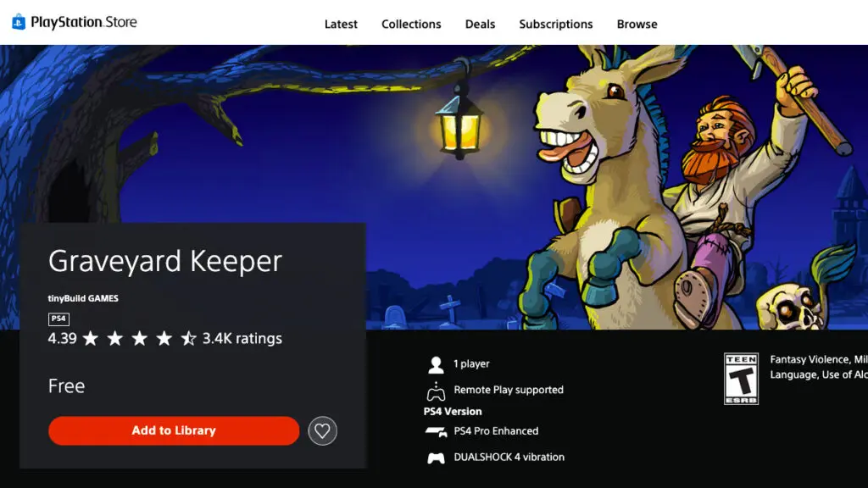The height and width of the screenshot is (488, 868).
Task: Open the Subscriptions menu
Action: [555, 25]
